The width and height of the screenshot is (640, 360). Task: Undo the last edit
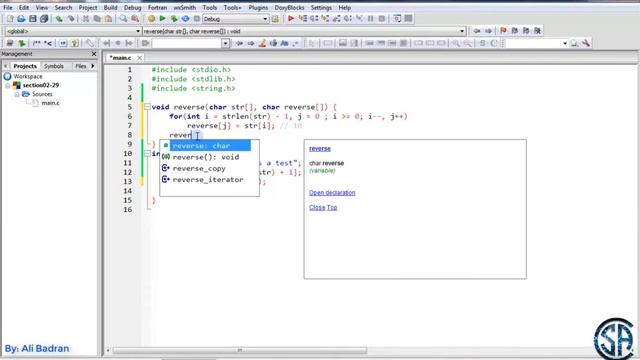click(59, 19)
